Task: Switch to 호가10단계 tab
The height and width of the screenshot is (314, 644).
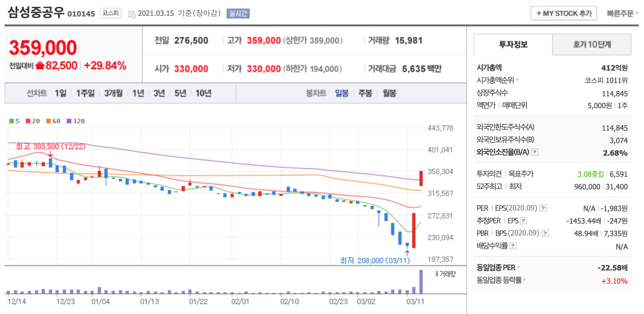Action: coord(592,44)
